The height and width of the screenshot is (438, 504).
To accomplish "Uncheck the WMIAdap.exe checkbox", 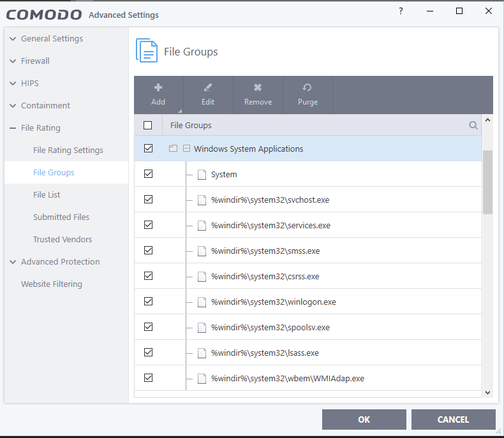I will [x=148, y=378].
